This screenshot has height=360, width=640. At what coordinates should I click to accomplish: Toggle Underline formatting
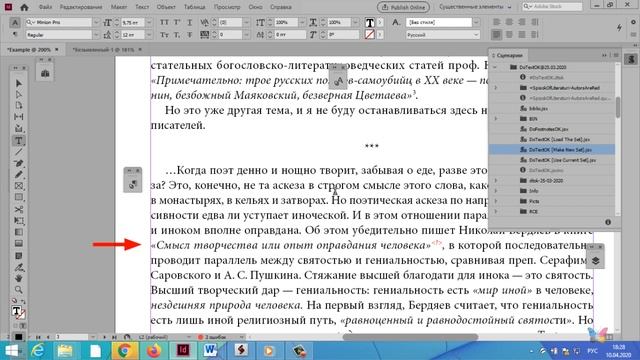(x=189, y=22)
